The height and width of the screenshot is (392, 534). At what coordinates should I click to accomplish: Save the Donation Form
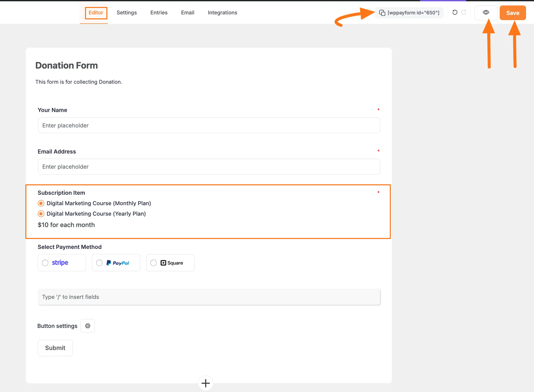513,12
